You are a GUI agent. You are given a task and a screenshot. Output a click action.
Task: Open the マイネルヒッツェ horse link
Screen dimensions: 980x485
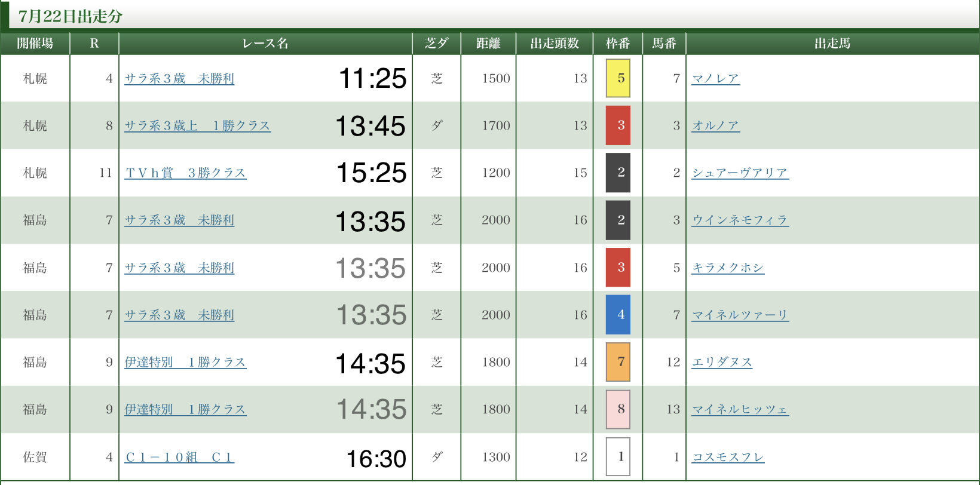(740, 409)
